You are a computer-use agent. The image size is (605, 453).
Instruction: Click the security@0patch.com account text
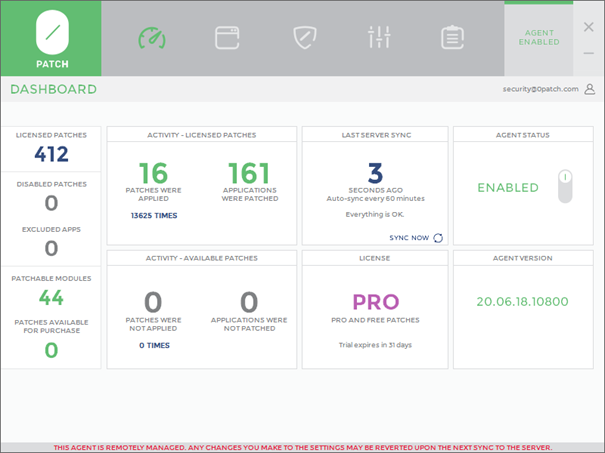coord(541,89)
